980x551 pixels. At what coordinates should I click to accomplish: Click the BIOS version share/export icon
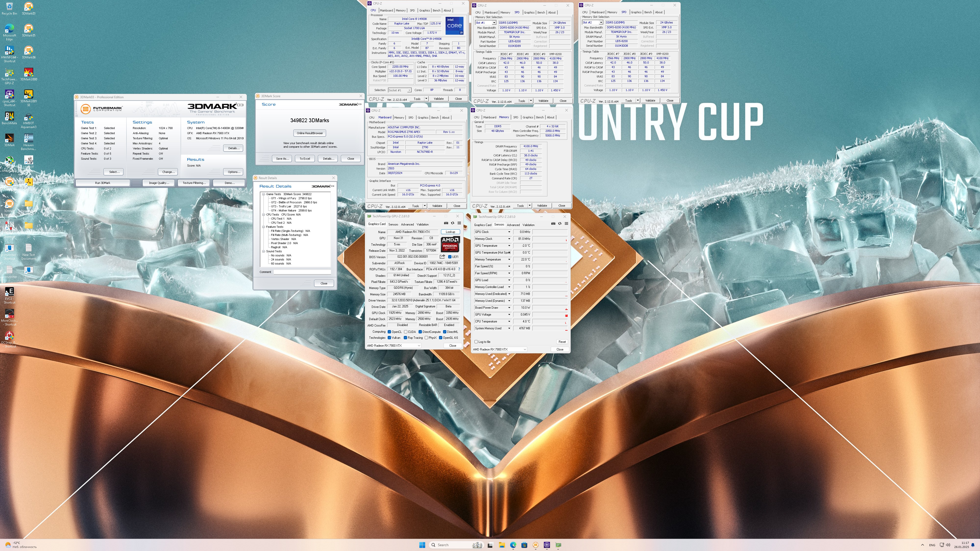tap(442, 257)
